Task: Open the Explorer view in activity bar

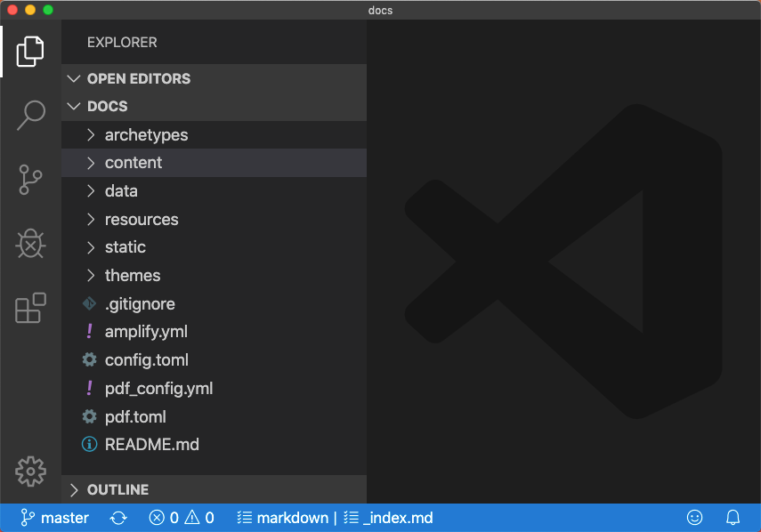Action: pyautogui.click(x=30, y=51)
